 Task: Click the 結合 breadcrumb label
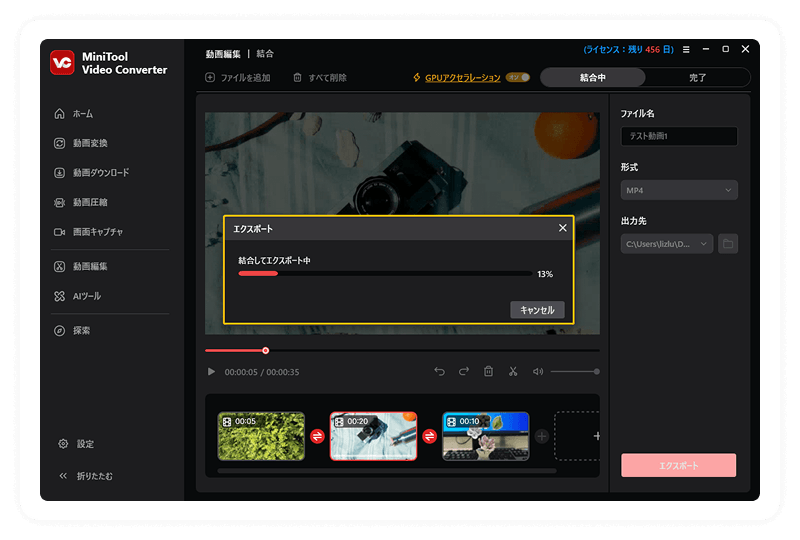[265, 54]
